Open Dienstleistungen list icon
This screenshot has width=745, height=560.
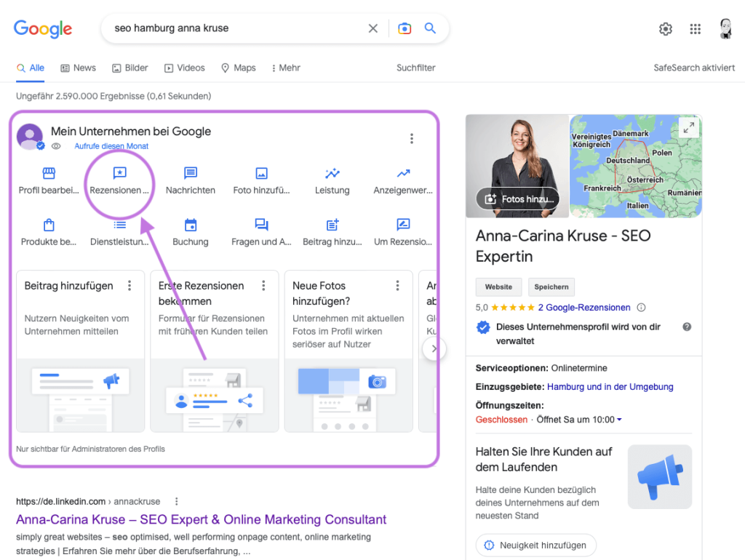point(119,225)
